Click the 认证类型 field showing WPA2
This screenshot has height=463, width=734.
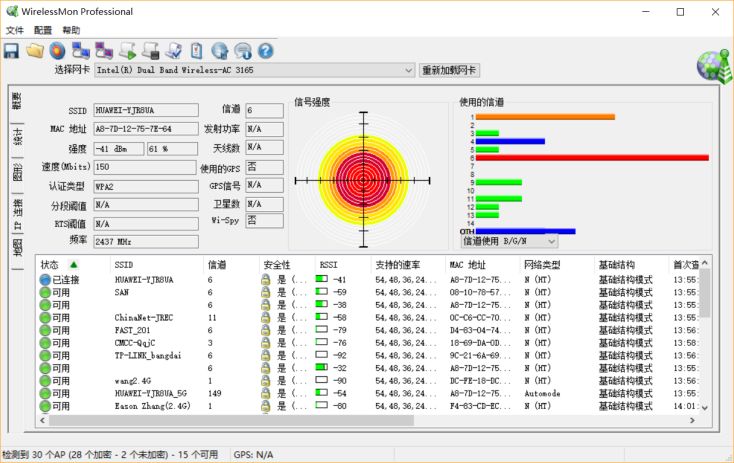click(146, 186)
